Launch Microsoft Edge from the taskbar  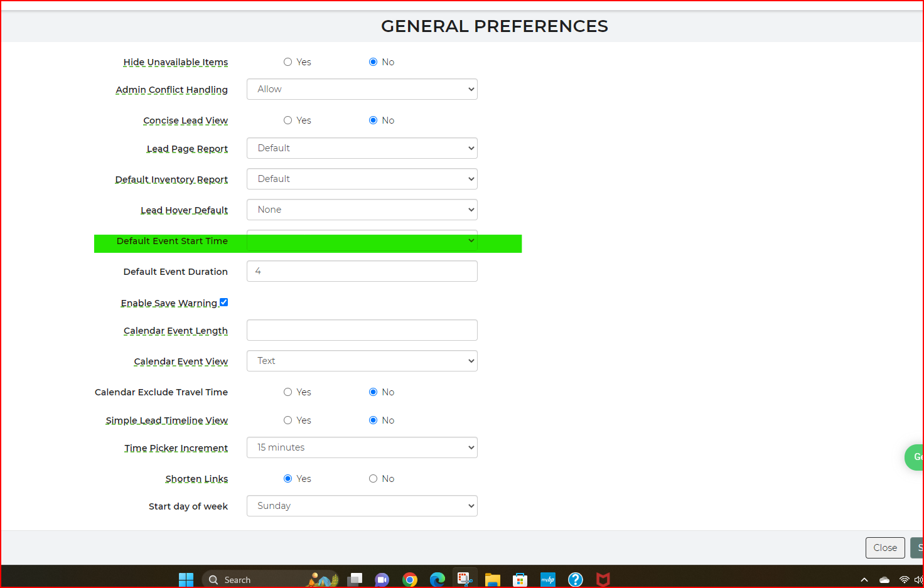tap(437, 579)
